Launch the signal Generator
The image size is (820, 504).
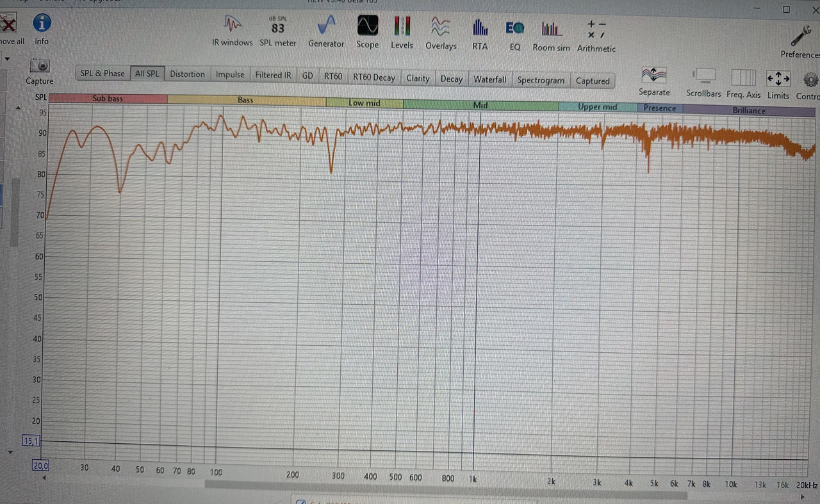[x=326, y=31]
